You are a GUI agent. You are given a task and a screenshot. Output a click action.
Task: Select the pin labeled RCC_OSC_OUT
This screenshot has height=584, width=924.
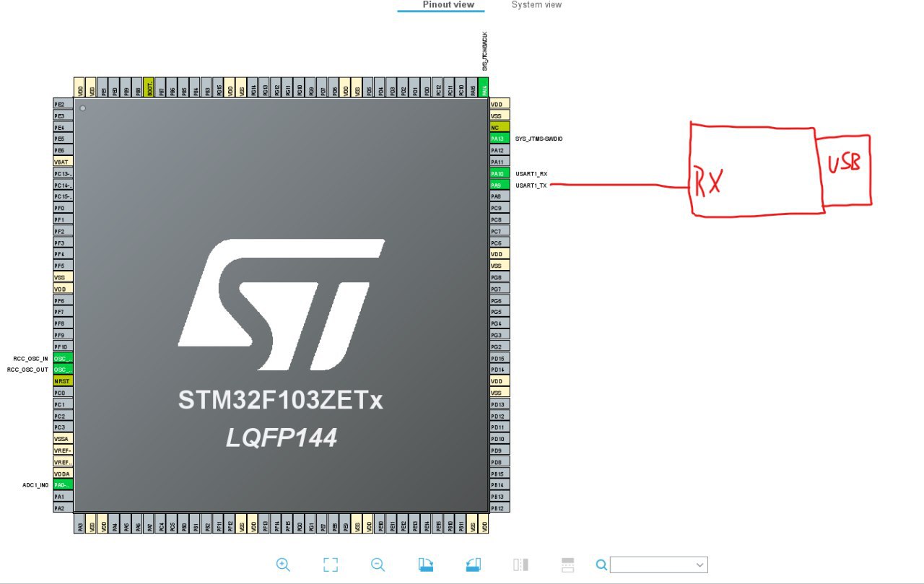point(64,370)
